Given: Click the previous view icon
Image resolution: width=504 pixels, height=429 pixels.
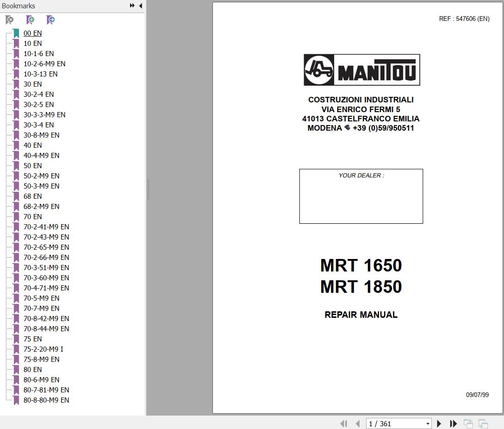Looking at the screenshot, I should click(468, 423).
